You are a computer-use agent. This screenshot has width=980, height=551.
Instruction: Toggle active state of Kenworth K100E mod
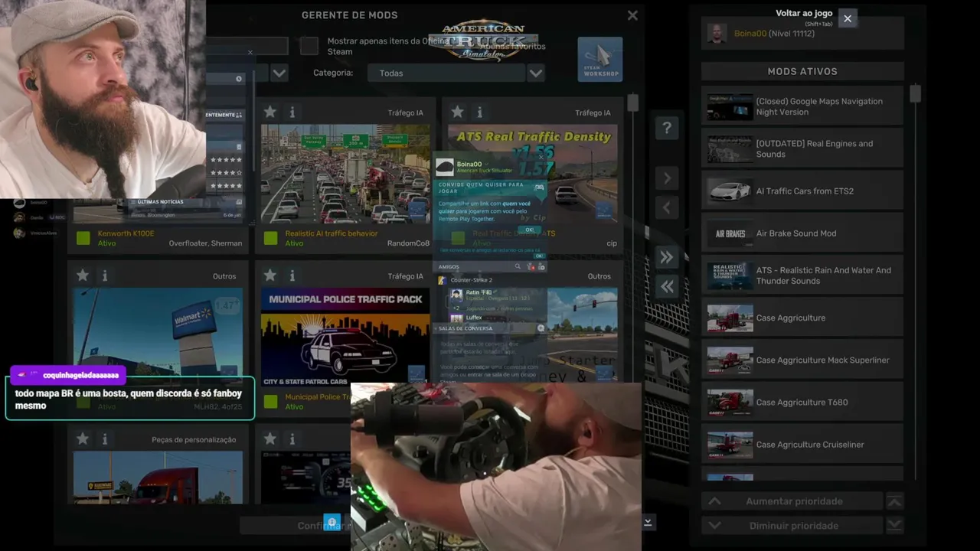tap(83, 238)
